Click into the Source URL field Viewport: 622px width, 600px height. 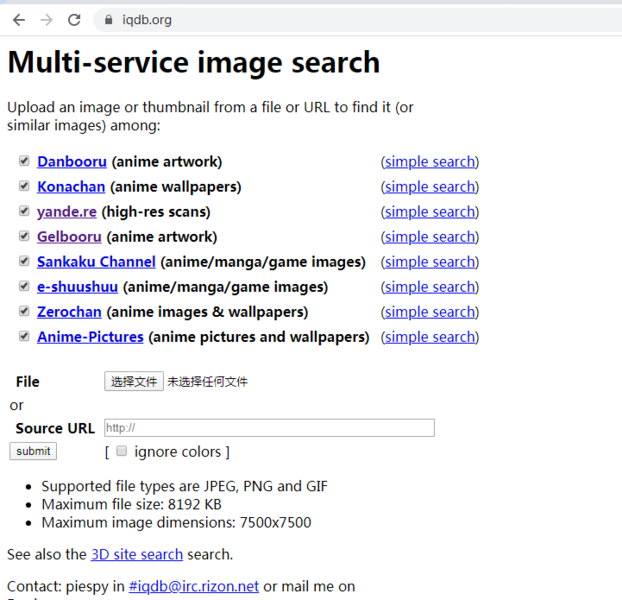coord(269,427)
